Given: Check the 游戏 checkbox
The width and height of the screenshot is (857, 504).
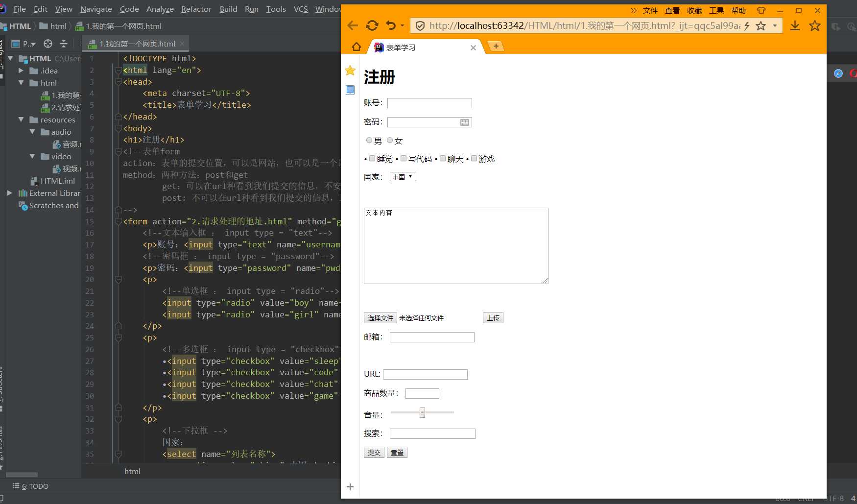Looking at the screenshot, I should pyautogui.click(x=474, y=158).
